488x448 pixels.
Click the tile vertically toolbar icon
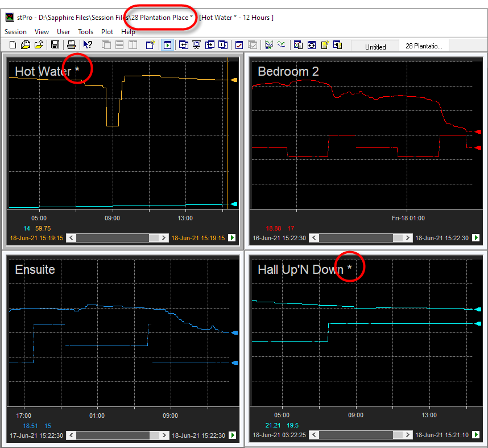coord(133,45)
